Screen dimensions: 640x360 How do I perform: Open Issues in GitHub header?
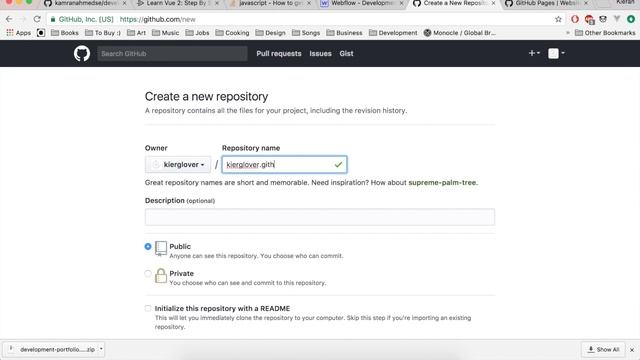[320, 53]
